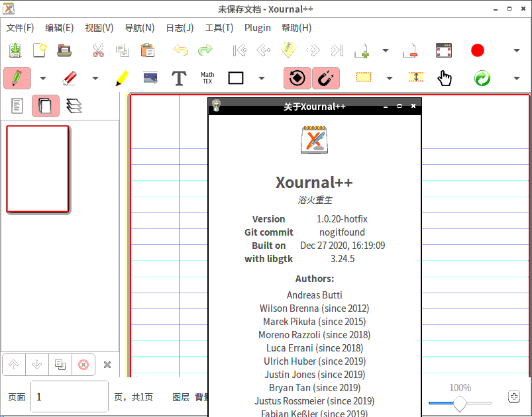Select the draw rectangle shape tool

[236, 78]
